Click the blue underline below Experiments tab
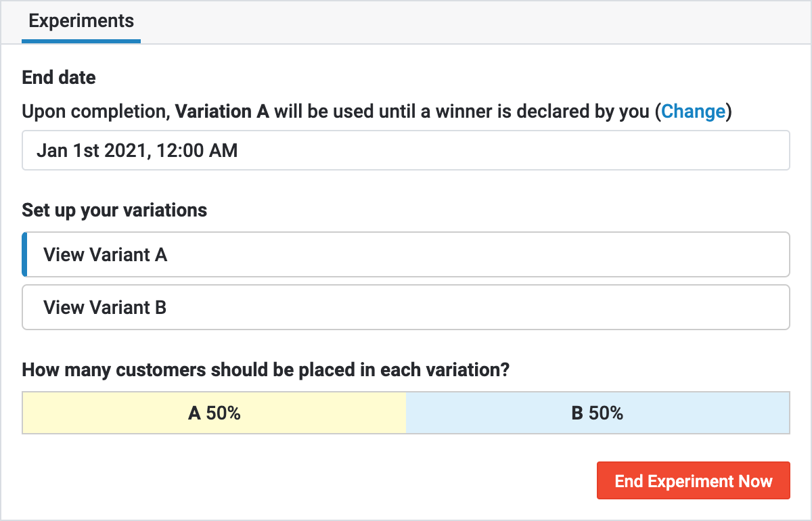This screenshot has height=521, width=812. click(x=81, y=41)
